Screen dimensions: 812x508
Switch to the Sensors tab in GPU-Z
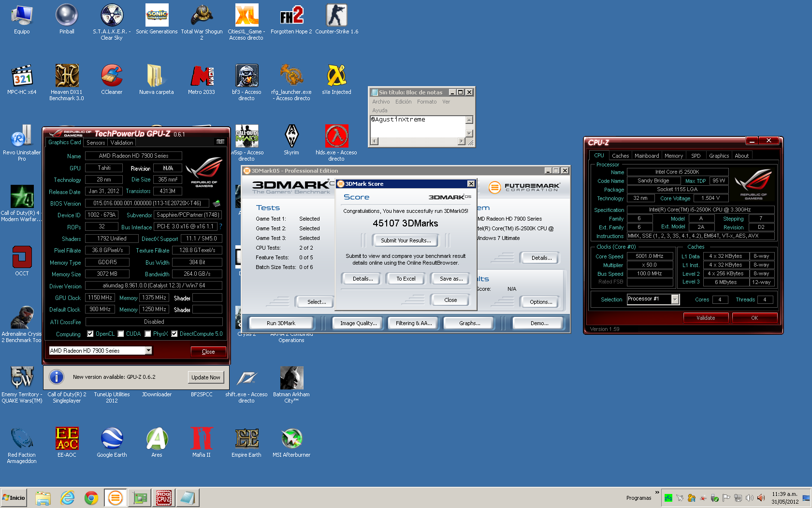click(96, 143)
